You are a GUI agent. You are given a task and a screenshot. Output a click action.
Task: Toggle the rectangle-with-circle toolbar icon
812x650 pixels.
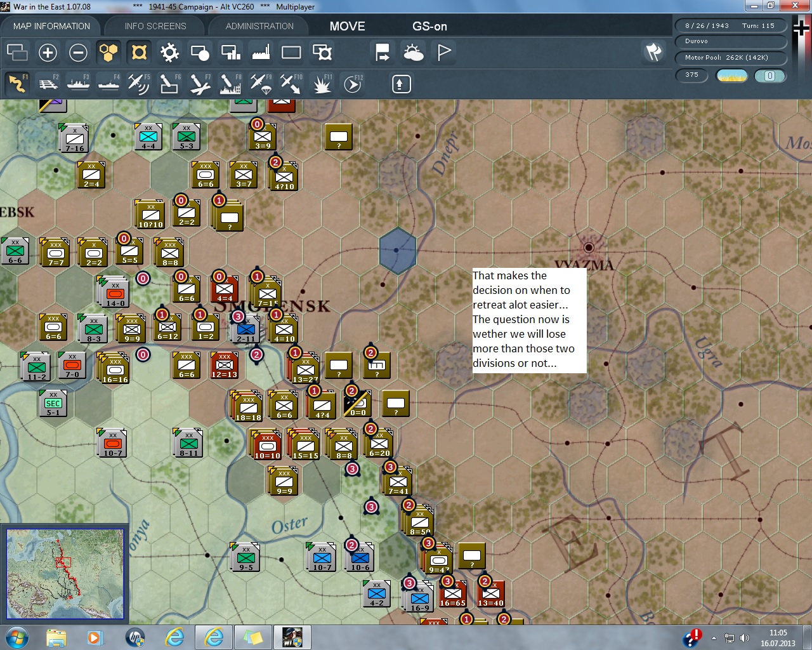200,52
